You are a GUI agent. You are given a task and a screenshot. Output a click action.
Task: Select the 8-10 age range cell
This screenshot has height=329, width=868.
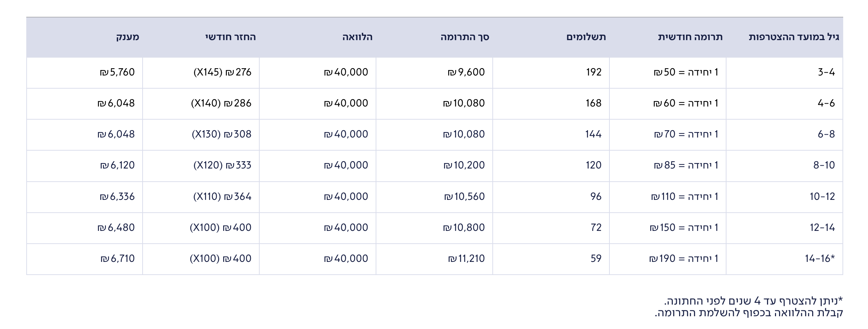coord(824,165)
